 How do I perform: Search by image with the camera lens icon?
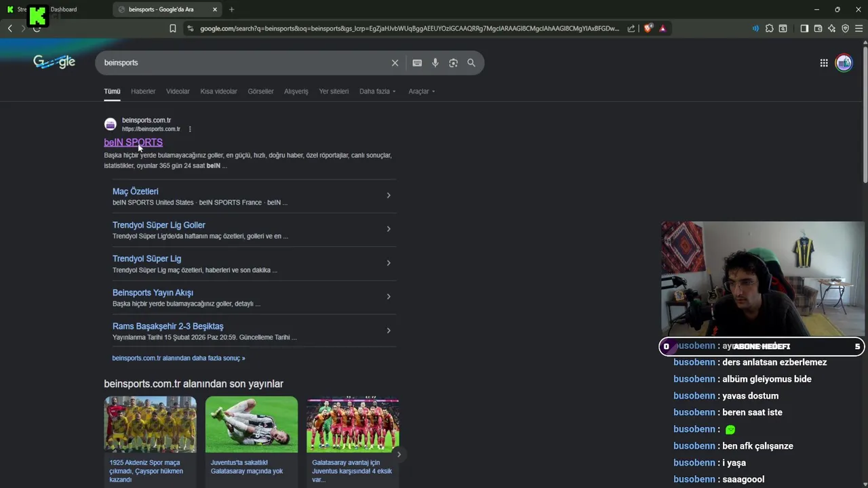click(x=453, y=63)
